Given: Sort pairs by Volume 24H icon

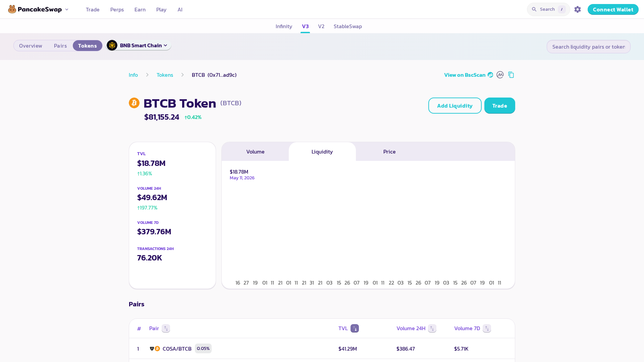Looking at the screenshot, I should point(432,328).
